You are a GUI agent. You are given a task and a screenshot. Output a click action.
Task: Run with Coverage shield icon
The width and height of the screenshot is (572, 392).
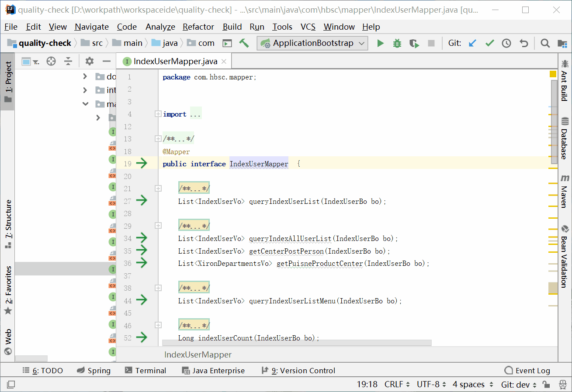pos(414,43)
